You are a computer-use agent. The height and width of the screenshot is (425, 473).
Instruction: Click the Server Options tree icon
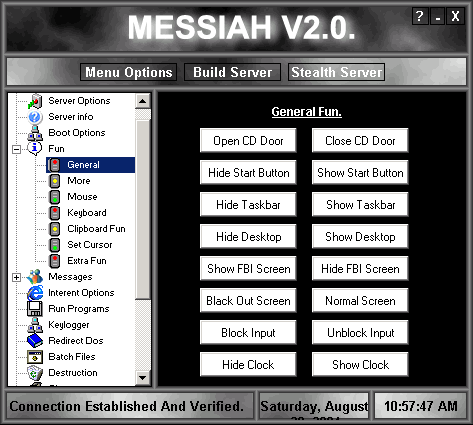35,101
